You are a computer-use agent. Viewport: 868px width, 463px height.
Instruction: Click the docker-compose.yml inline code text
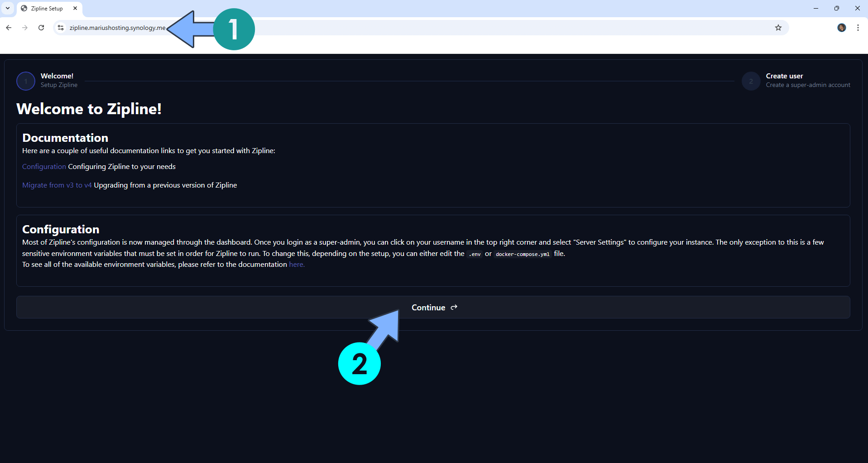[523, 254]
